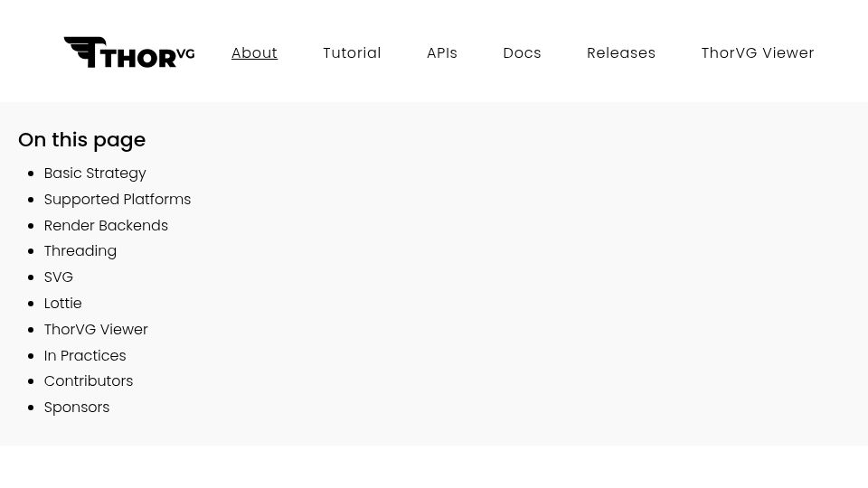Go to the Render Backends section

[x=106, y=225]
